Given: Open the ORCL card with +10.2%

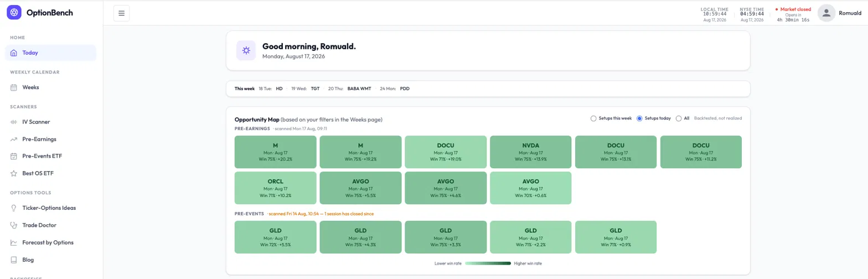Looking at the screenshot, I should (276, 188).
